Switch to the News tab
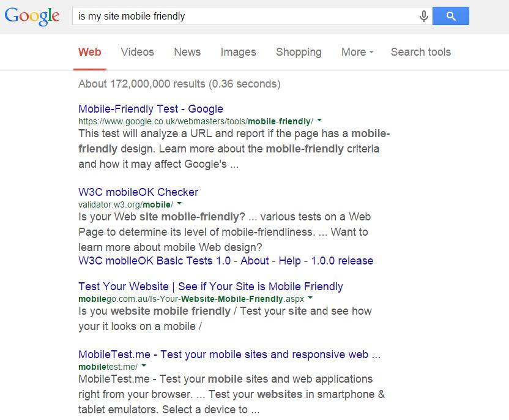Viewport: 509px width, 420px height. tap(187, 52)
